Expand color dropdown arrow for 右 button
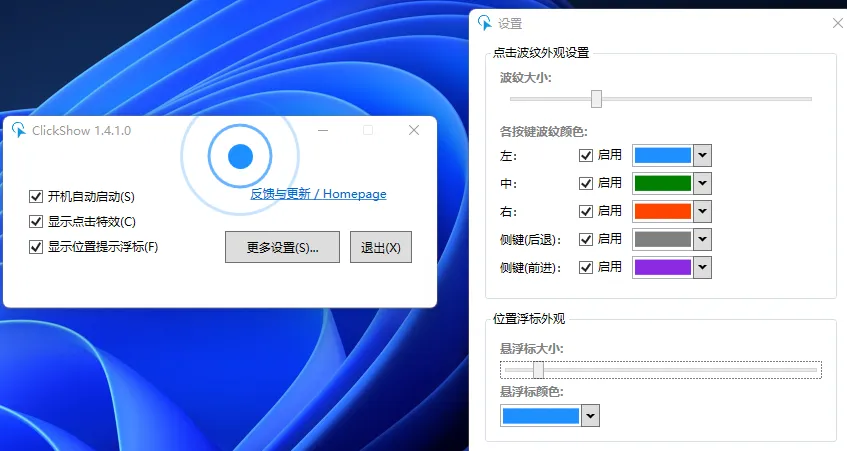The height and width of the screenshot is (451, 847). pyautogui.click(x=702, y=211)
